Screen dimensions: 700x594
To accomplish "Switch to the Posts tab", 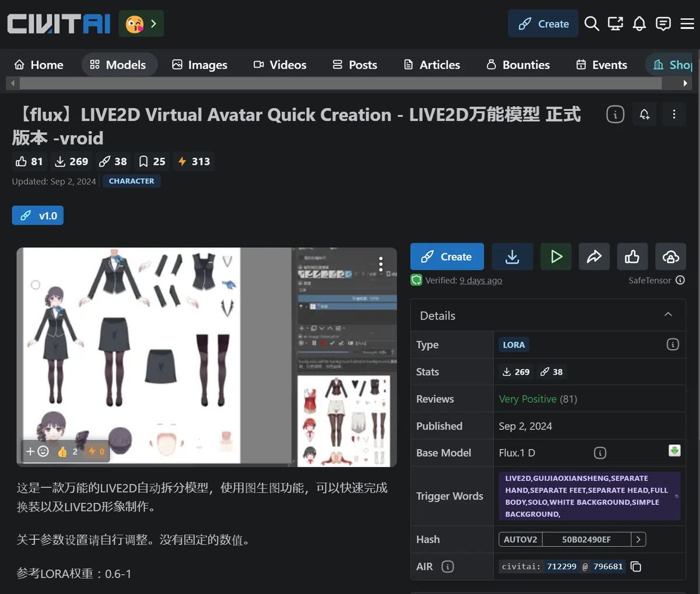I will (x=355, y=65).
